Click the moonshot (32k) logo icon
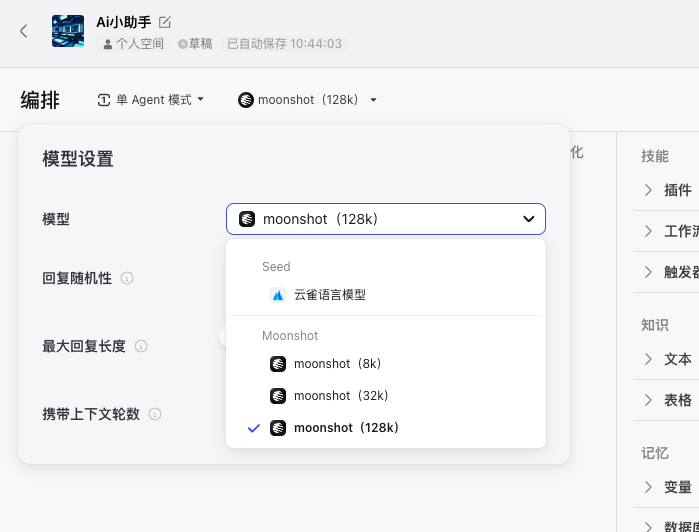 tap(278, 396)
